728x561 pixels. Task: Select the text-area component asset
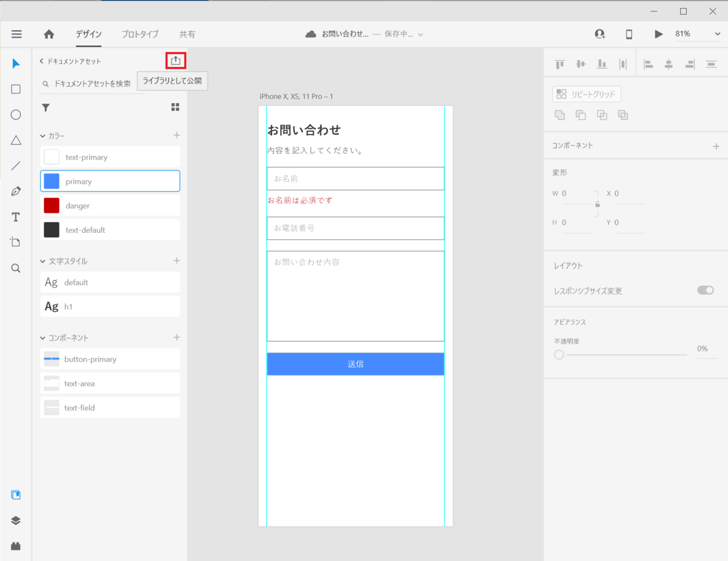click(x=110, y=383)
